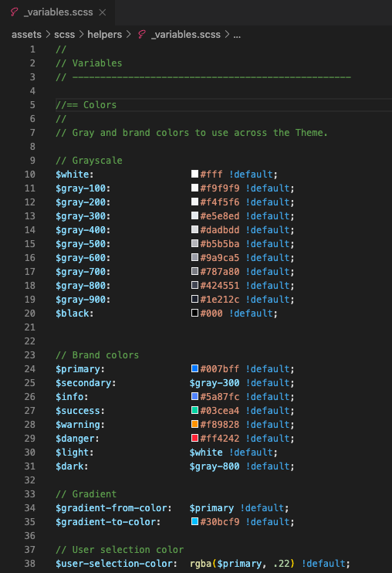Open color picker for #000 swatch
The width and height of the screenshot is (392, 573).
[195, 313]
